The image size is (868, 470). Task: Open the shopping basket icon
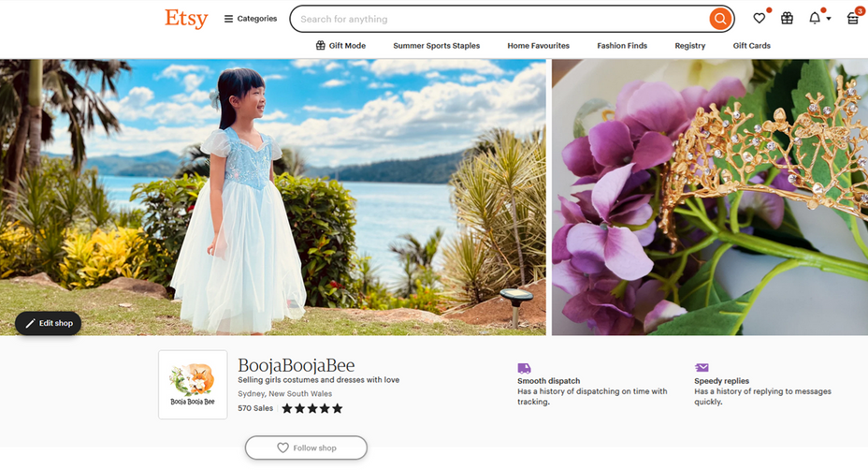coord(852,19)
